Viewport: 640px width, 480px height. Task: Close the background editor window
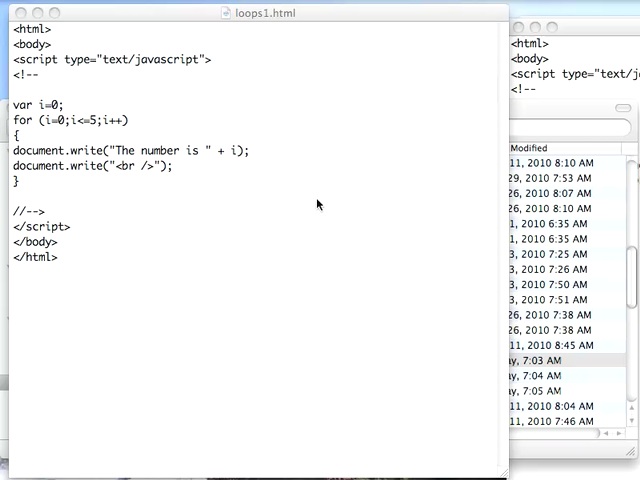click(518, 27)
